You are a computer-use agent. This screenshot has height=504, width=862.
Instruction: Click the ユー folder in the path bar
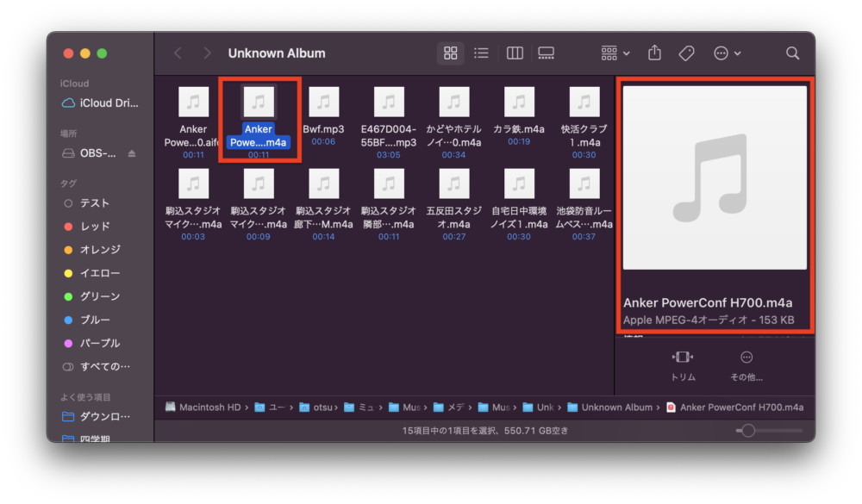click(x=270, y=408)
